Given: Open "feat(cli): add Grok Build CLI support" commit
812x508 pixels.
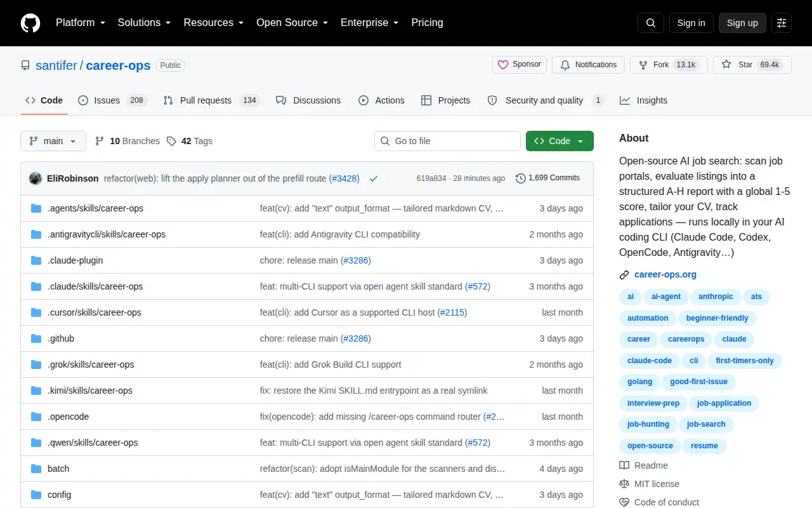Looking at the screenshot, I should click(x=331, y=364).
